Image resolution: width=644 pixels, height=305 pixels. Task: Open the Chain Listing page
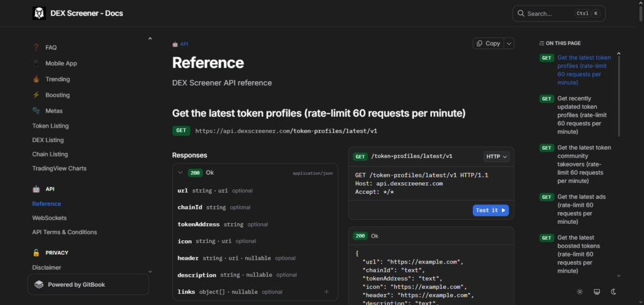pyautogui.click(x=50, y=154)
